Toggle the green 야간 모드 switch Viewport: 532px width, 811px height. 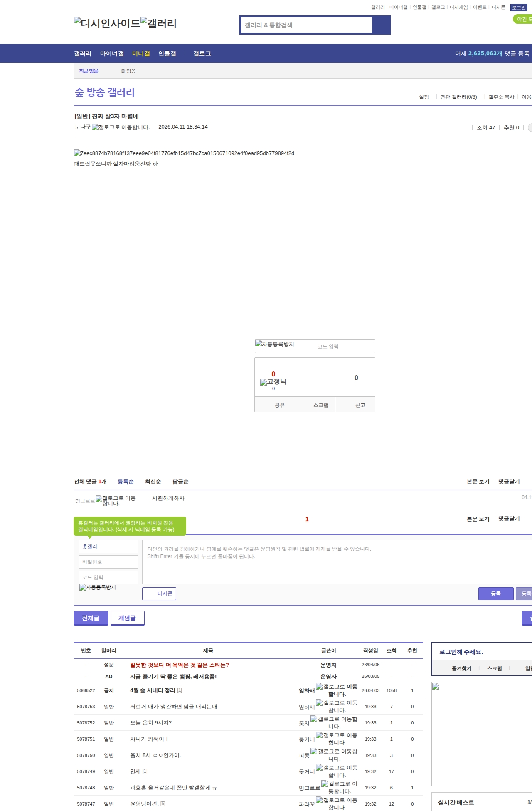(x=522, y=19)
